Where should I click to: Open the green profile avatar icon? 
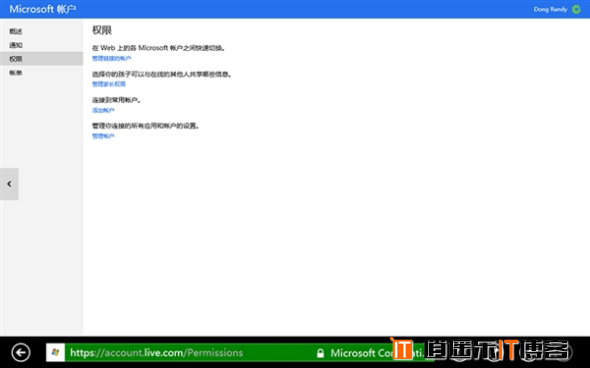[x=576, y=9]
